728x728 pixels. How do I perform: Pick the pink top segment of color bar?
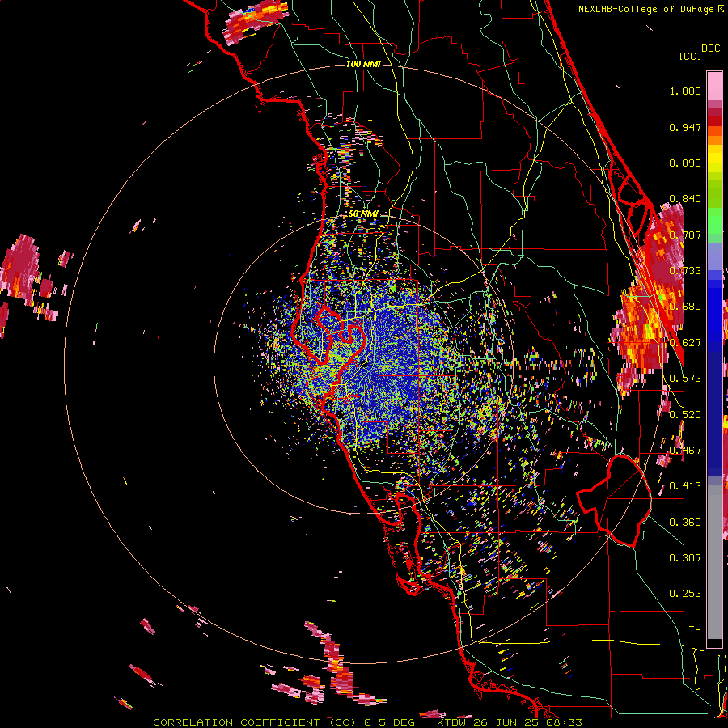point(714,86)
